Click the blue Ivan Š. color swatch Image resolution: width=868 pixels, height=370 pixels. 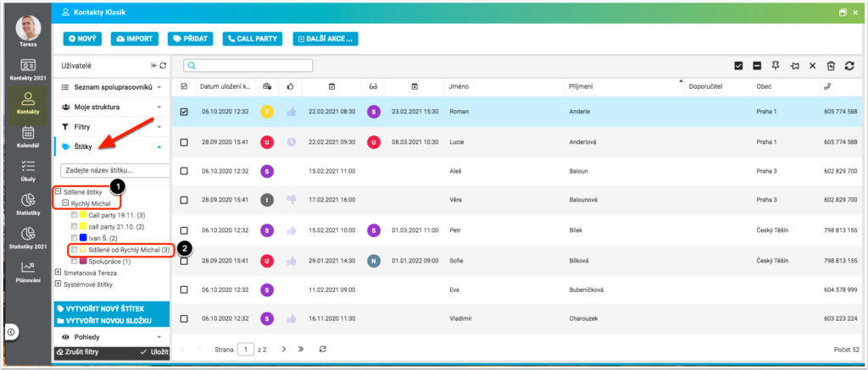(x=83, y=239)
